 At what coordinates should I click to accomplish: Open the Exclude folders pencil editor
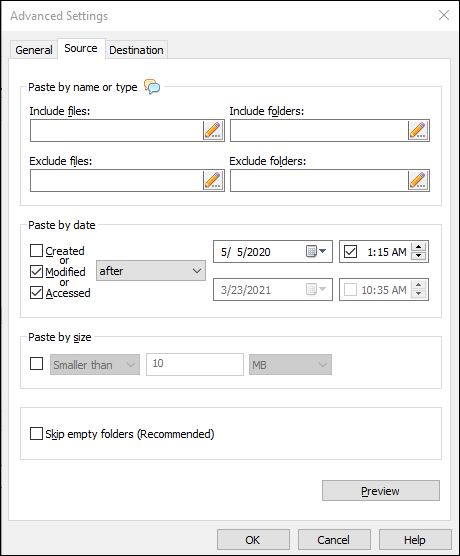point(418,180)
